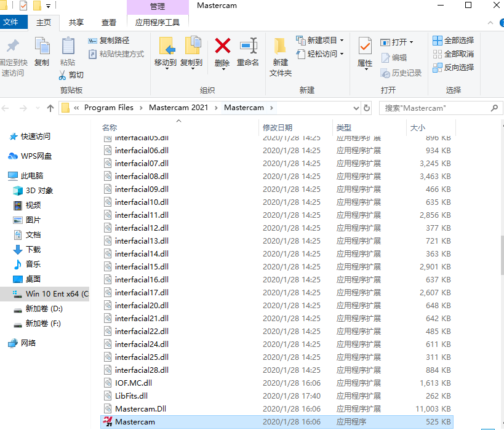Image resolution: width=504 pixels, height=430 pixels.
Task: Go up one folder level
Action: pos(50,108)
